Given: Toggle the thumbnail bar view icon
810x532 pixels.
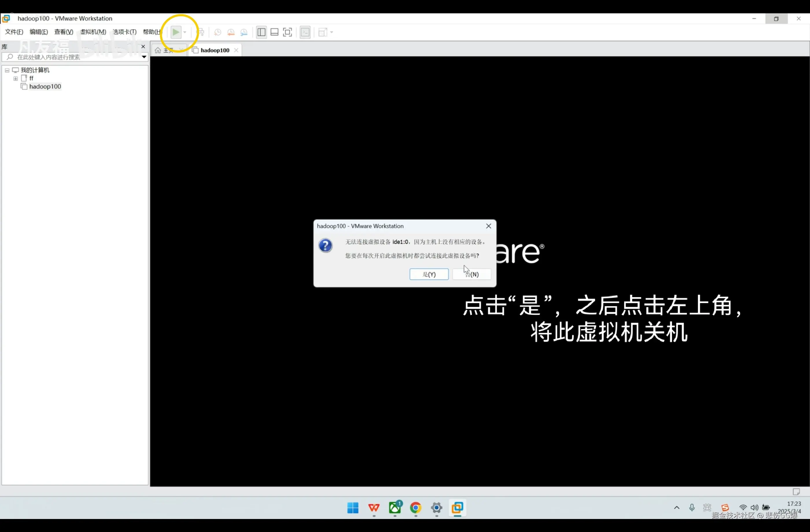Looking at the screenshot, I should click(274, 32).
